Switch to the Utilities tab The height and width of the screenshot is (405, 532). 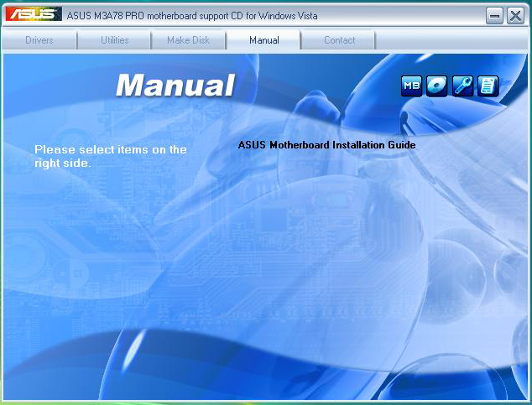(114, 40)
